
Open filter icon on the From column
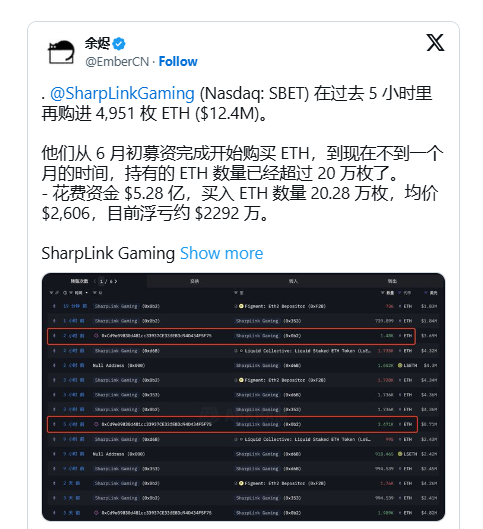pos(95,293)
